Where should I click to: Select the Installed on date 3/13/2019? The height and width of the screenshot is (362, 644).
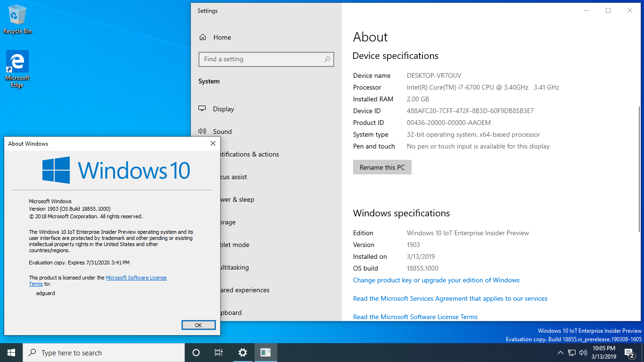click(x=421, y=256)
